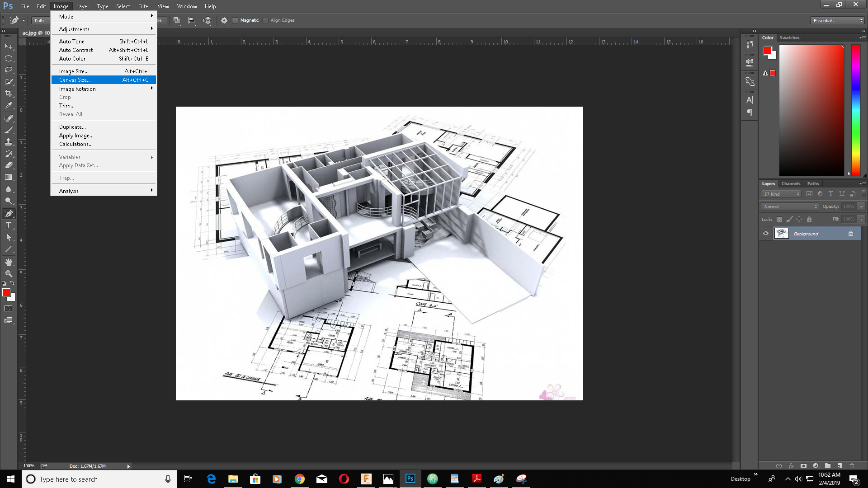Image resolution: width=868 pixels, height=488 pixels.
Task: Enable the Magnetic checkbox
Action: pos(235,20)
